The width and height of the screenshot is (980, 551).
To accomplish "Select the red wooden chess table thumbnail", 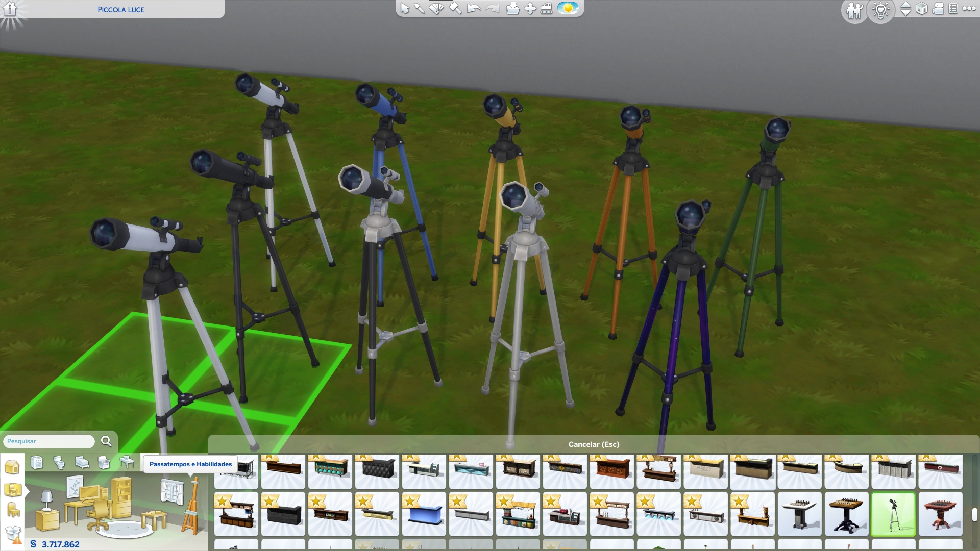I will pyautogui.click(x=940, y=514).
